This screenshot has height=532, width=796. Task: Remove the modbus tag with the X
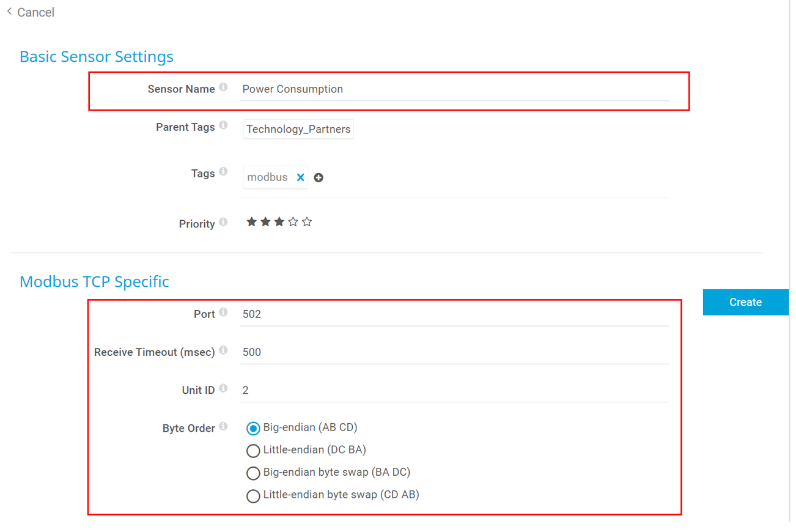pos(300,177)
